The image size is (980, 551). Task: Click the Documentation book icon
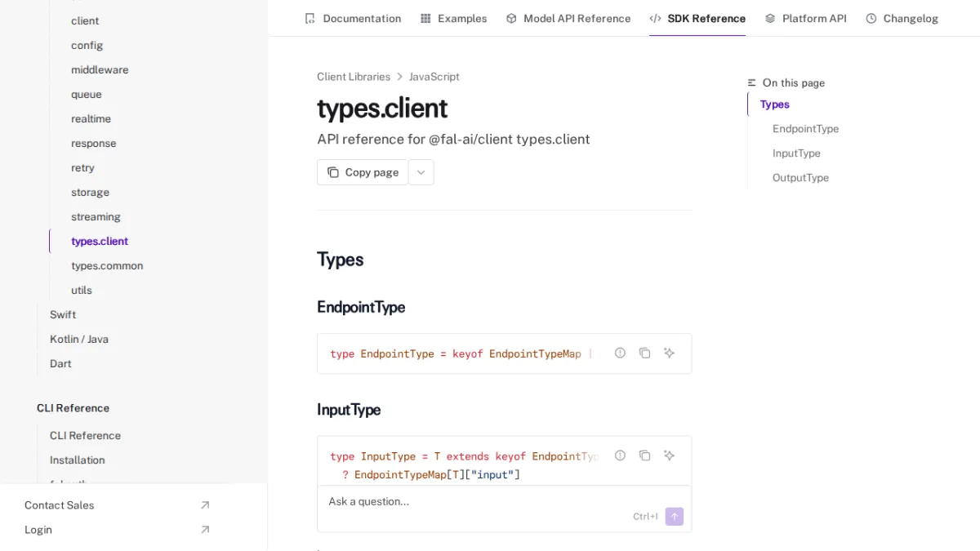310,18
